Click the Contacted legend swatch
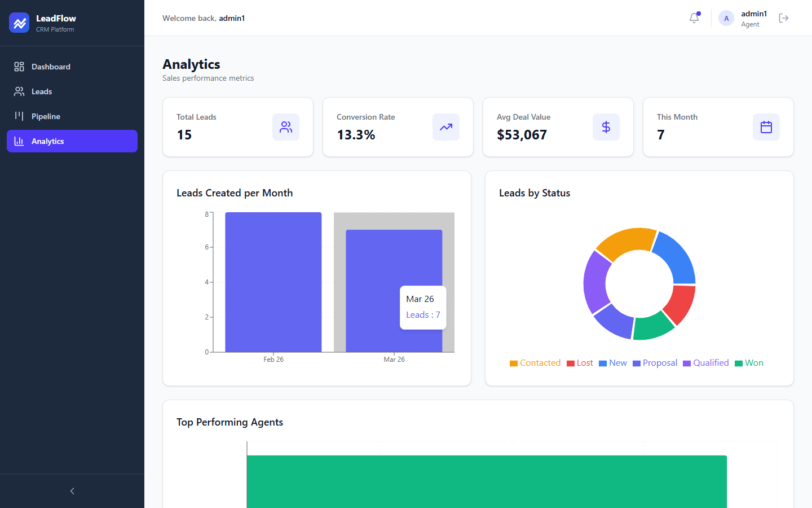Screen dimensions: 812x508 coord(514,364)
